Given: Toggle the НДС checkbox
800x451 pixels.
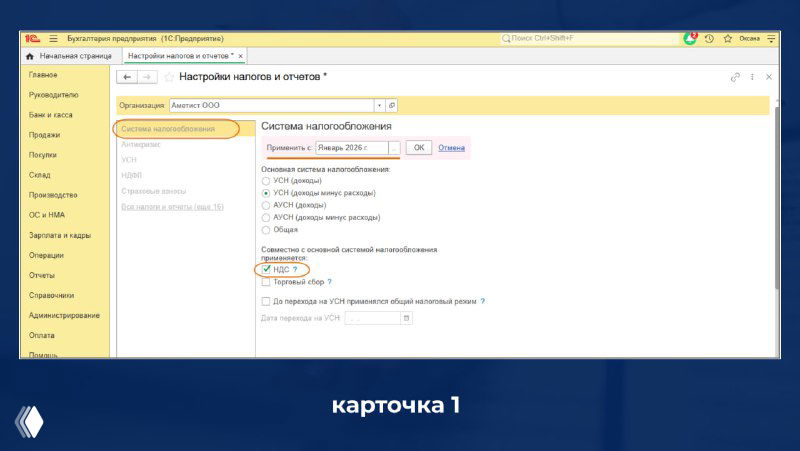Looking at the screenshot, I should point(266,269).
